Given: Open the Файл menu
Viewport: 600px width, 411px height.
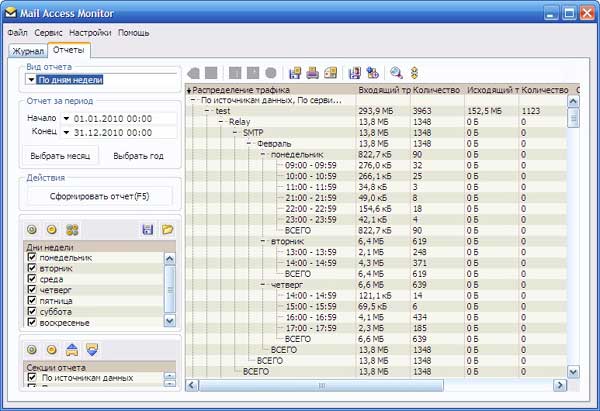Looking at the screenshot, I should [x=18, y=33].
